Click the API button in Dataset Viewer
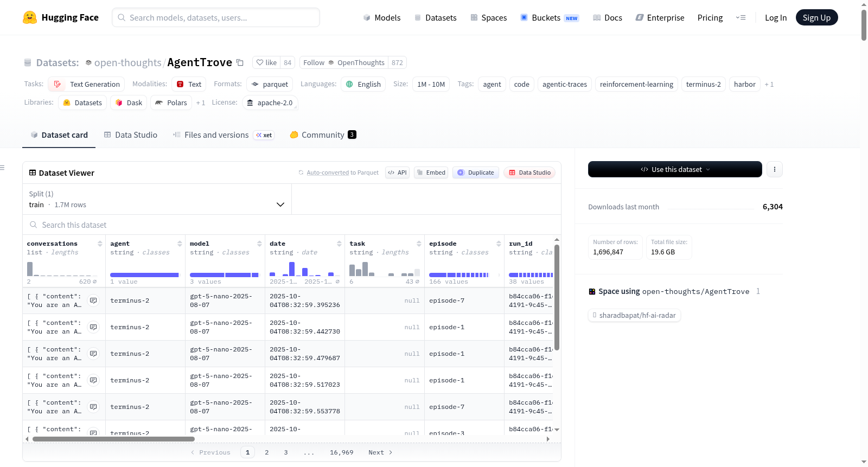The image size is (868, 467). (398, 172)
